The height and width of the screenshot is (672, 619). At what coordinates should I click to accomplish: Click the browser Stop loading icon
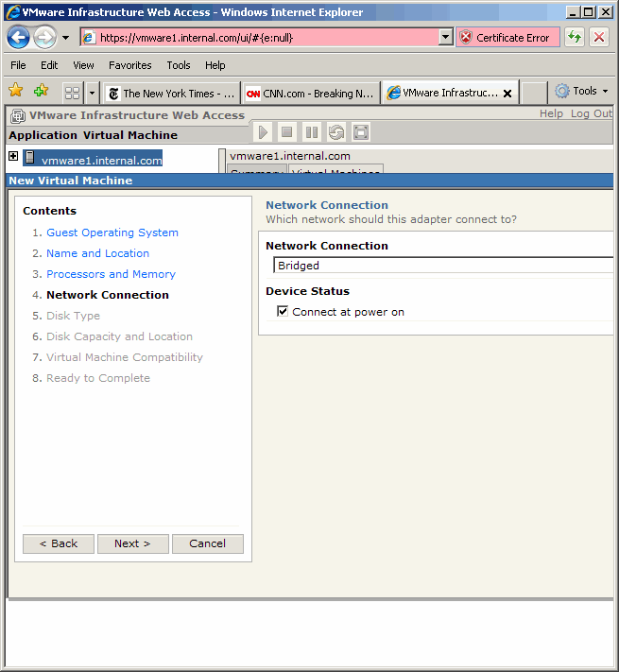(x=599, y=38)
